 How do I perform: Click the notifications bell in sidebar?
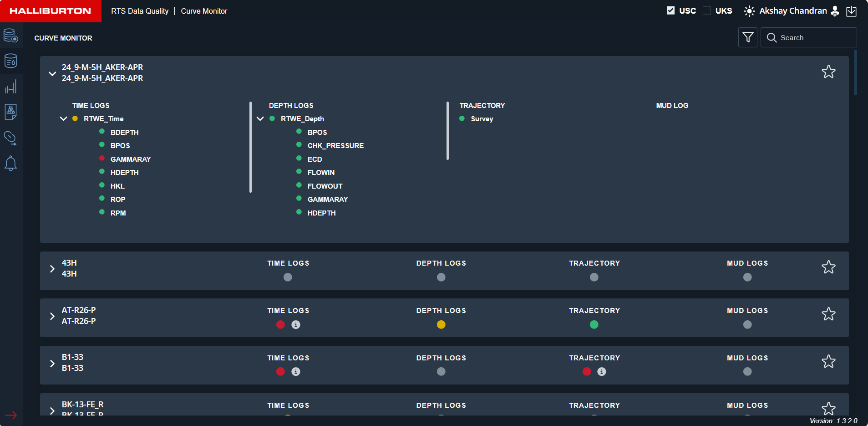tap(10, 163)
